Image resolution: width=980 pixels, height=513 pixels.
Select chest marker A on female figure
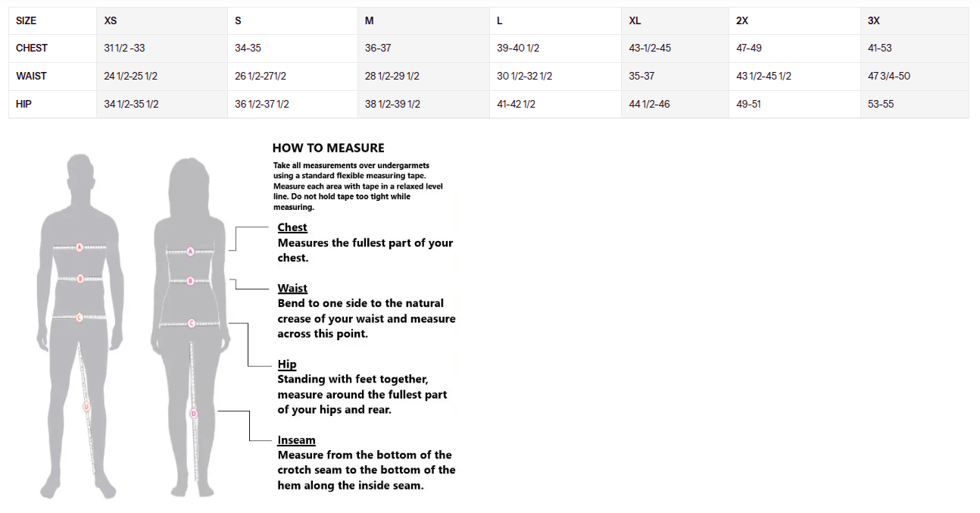click(190, 252)
